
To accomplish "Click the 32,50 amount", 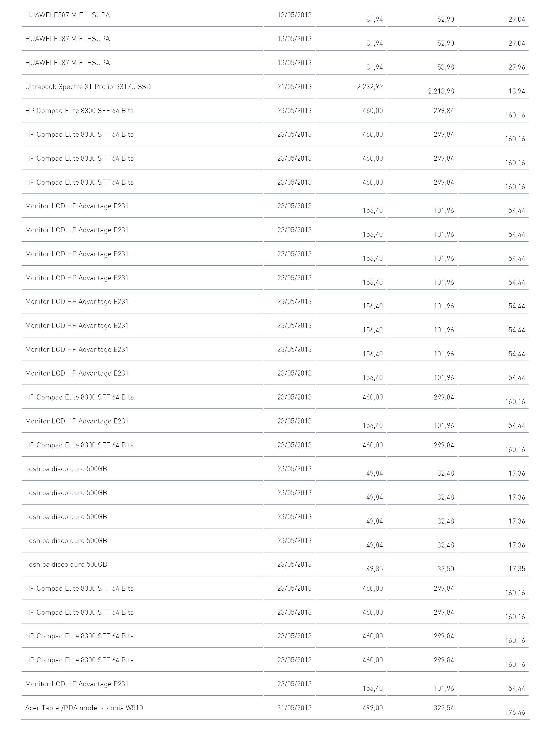I will [x=446, y=569].
